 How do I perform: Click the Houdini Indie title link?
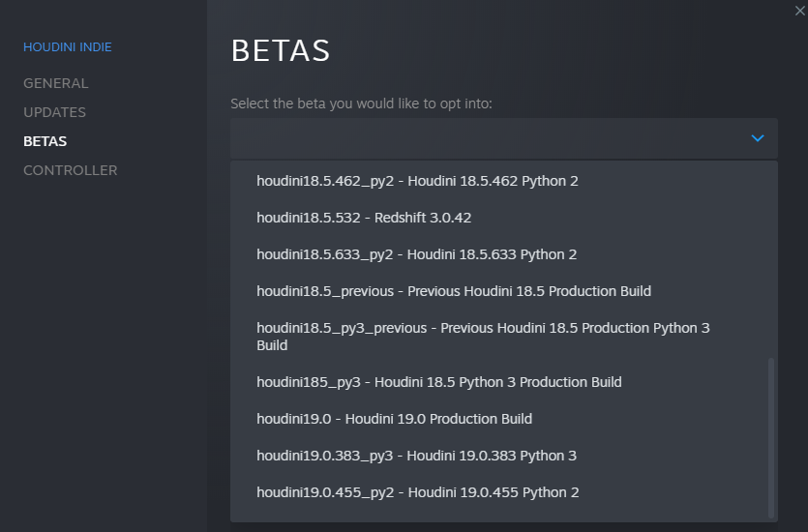(x=67, y=46)
